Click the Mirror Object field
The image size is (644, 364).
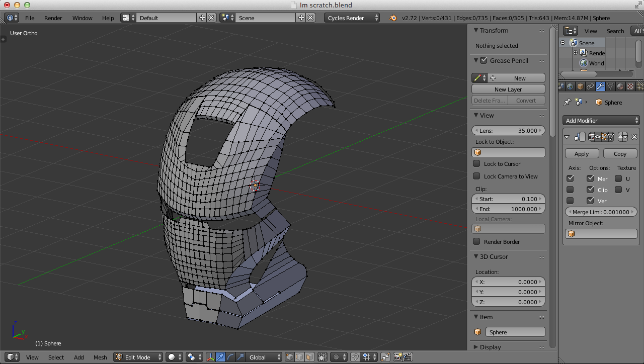click(601, 234)
